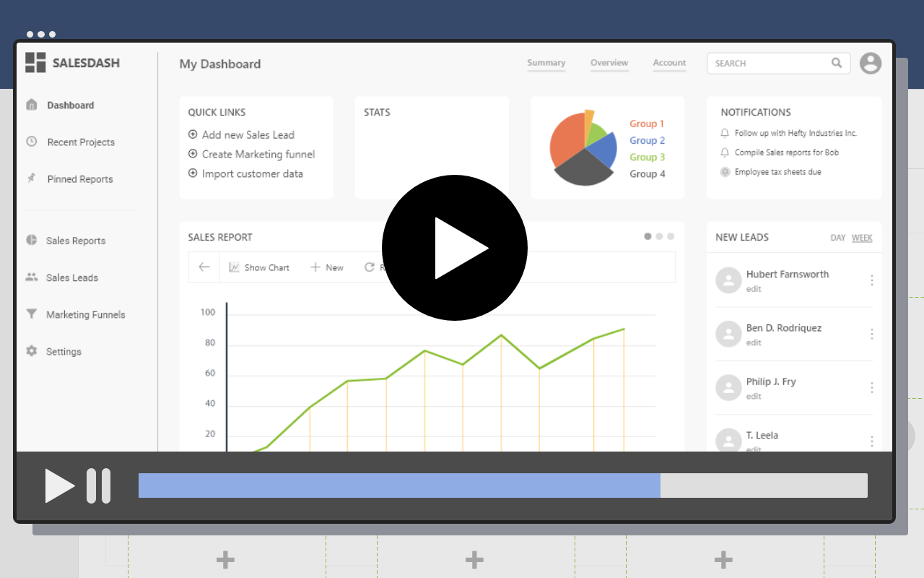
Task: Click the Recent Projects clock icon
Action: point(32,142)
